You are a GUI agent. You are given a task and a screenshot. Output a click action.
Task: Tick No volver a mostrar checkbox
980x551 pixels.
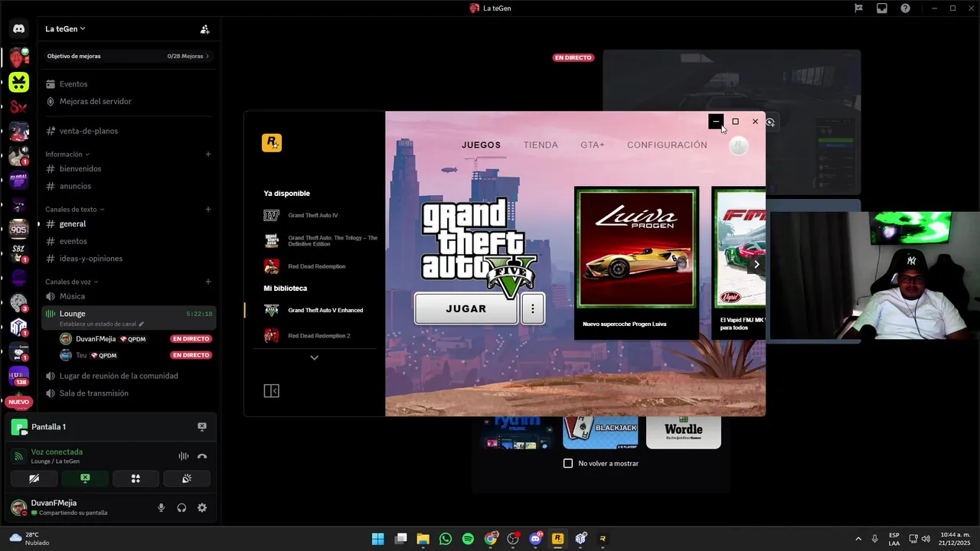point(568,463)
